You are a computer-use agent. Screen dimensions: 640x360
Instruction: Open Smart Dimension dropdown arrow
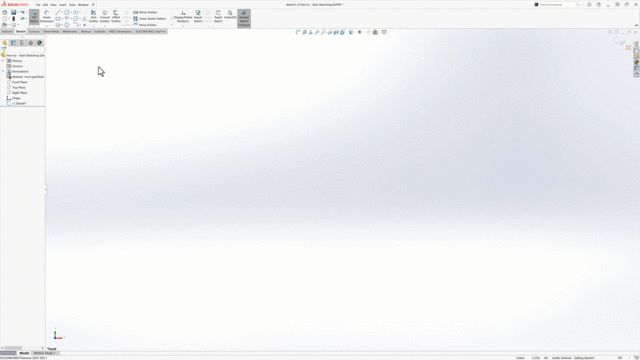tap(47, 26)
